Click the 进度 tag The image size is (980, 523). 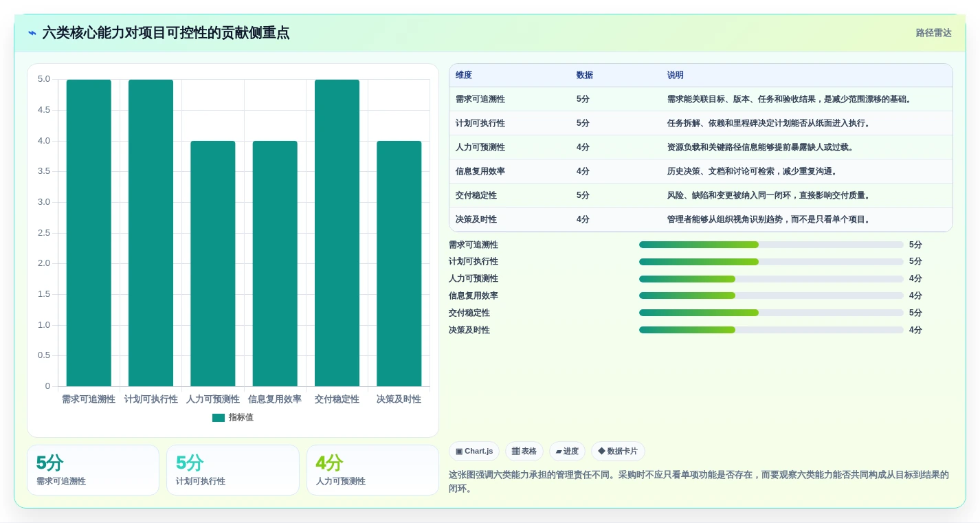(x=568, y=452)
